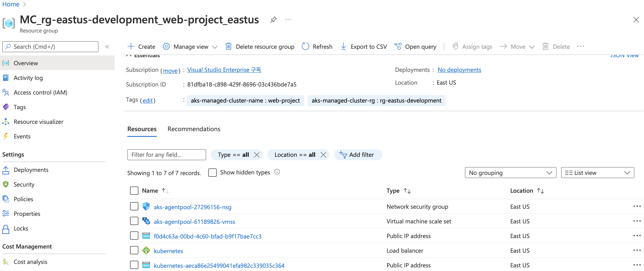Click the Filter for any field box
Viewport: 644px width, 271px height.
coord(166,154)
